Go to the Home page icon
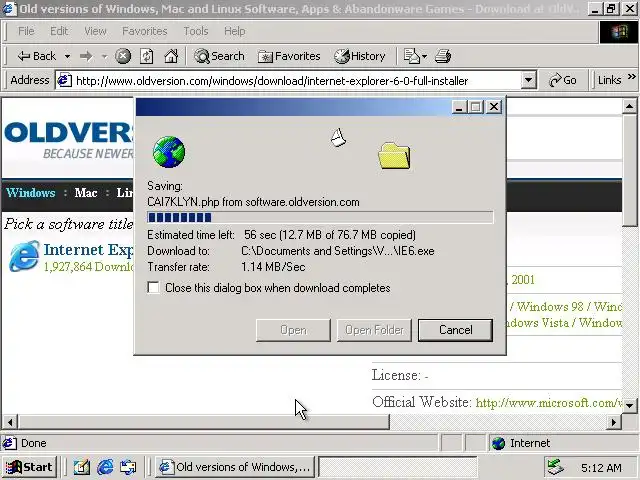Viewport: 640px width, 480px height. (171, 56)
